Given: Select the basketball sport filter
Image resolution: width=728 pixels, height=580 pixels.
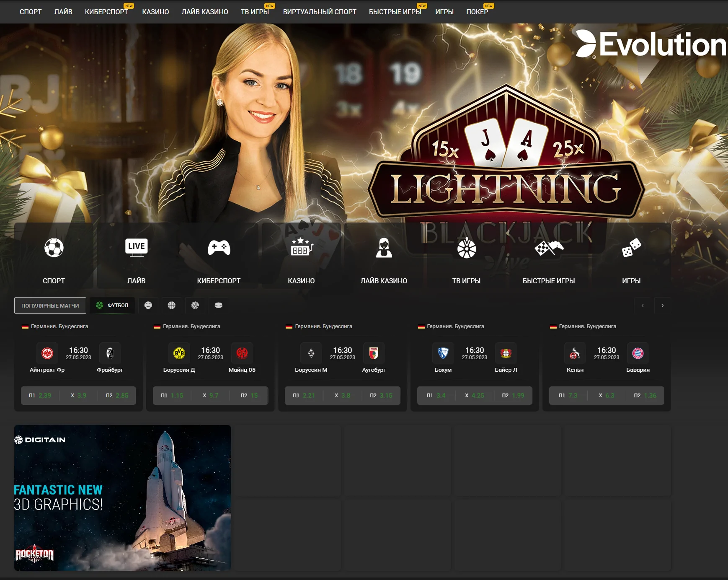Looking at the screenshot, I should click(172, 306).
